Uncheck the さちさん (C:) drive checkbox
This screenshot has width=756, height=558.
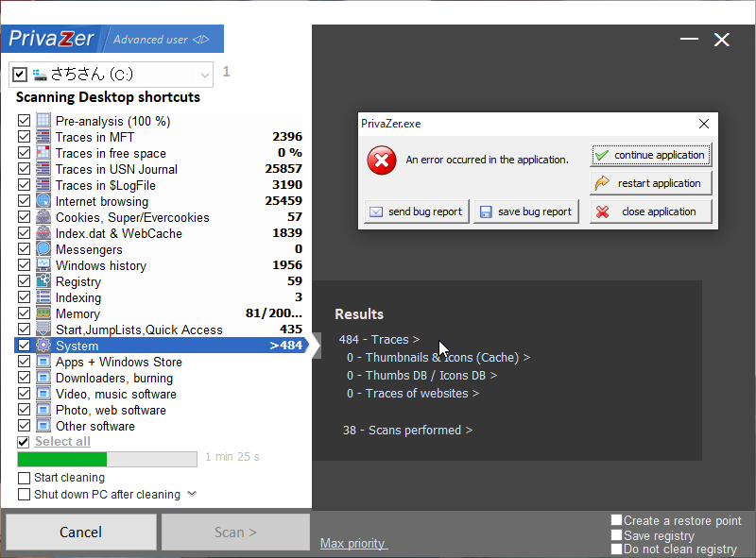[x=20, y=75]
